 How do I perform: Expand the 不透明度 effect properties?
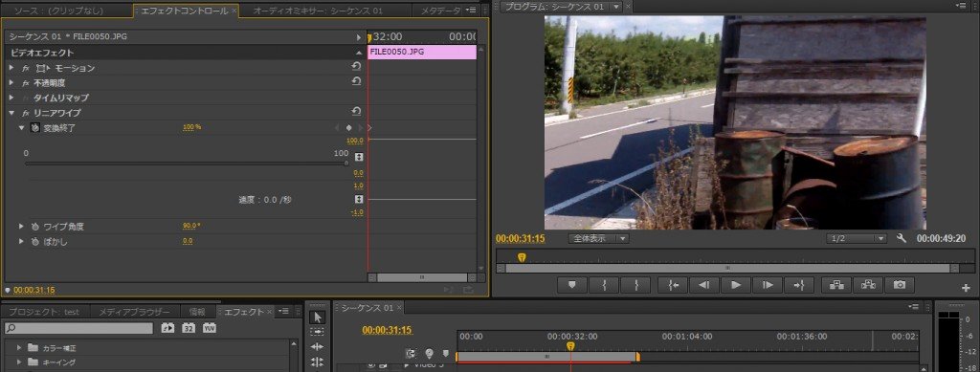[x=11, y=82]
